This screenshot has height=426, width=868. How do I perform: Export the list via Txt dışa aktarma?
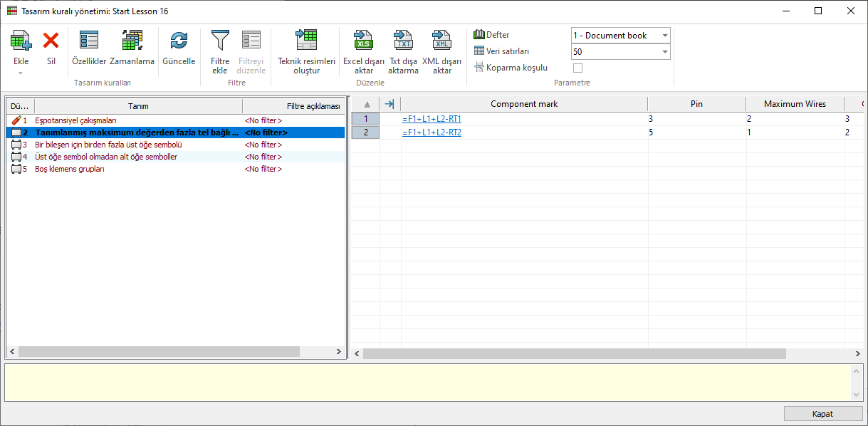point(404,41)
